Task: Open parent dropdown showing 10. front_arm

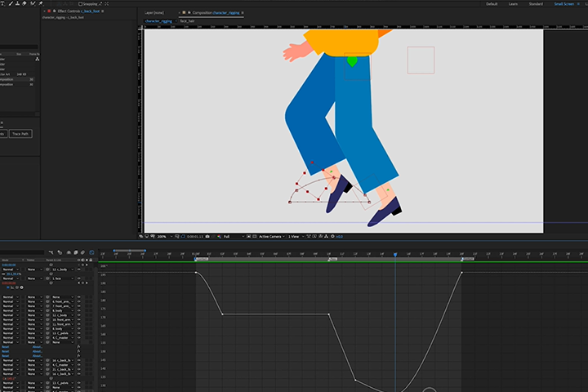Action: click(63, 319)
